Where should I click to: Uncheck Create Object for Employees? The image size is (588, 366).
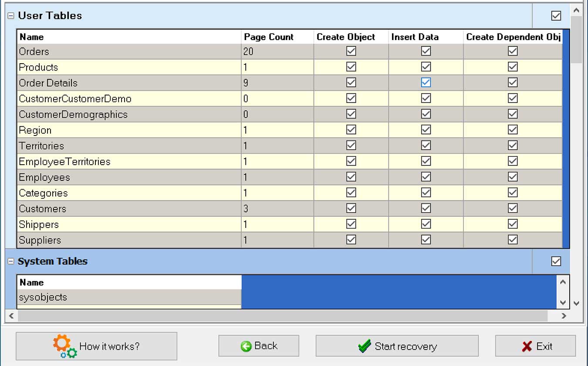(350, 177)
